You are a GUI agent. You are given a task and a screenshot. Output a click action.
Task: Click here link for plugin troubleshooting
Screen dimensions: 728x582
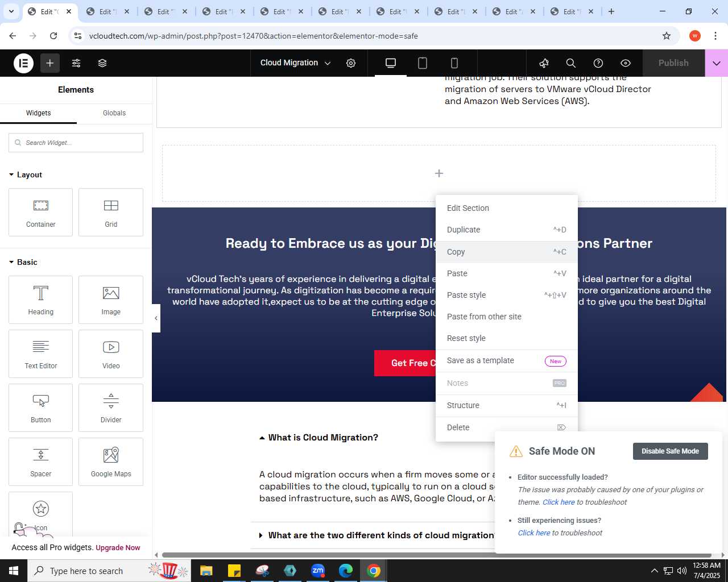coord(559,502)
